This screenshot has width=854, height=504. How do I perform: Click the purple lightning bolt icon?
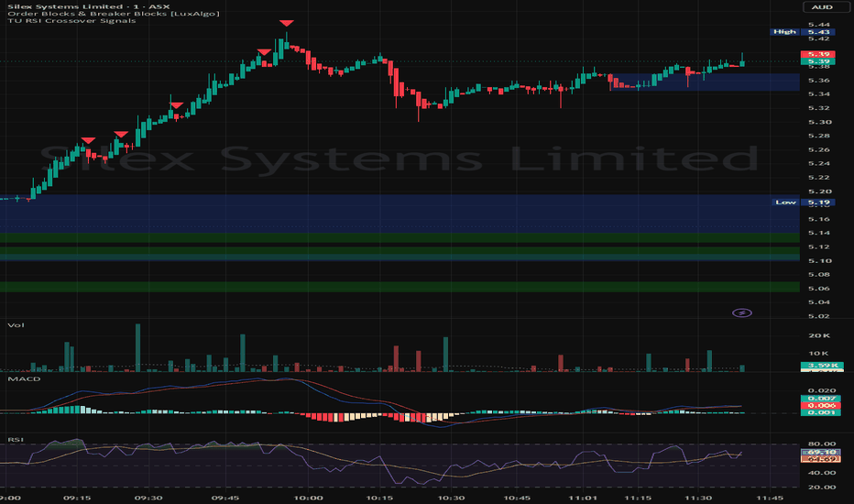coord(742,312)
